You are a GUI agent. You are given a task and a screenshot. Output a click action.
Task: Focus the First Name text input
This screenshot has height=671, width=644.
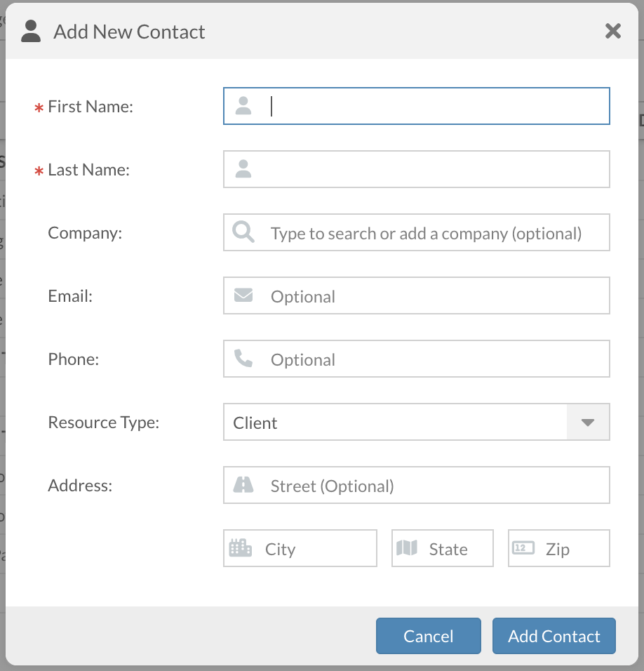[435, 106]
